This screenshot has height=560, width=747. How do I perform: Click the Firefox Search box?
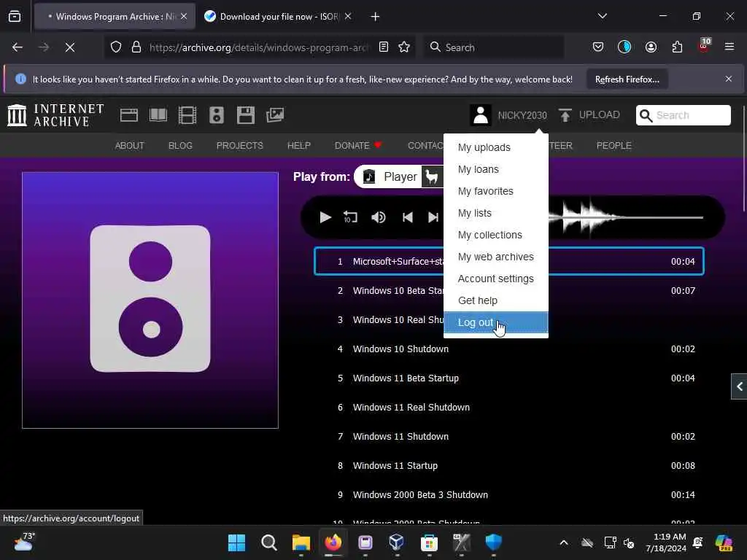[x=494, y=47]
